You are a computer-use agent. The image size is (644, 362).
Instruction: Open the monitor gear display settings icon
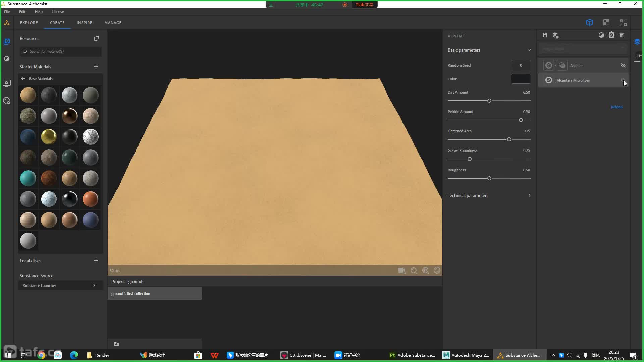(x=7, y=83)
